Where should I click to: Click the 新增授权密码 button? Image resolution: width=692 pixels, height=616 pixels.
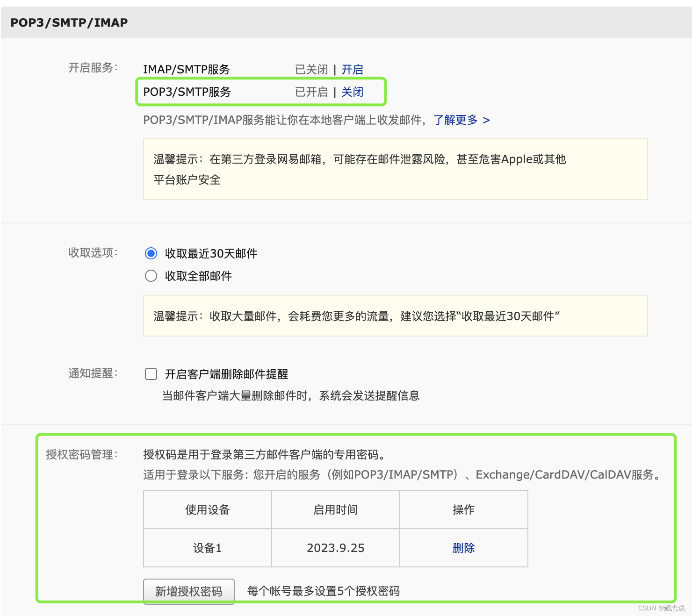coord(188,591)
